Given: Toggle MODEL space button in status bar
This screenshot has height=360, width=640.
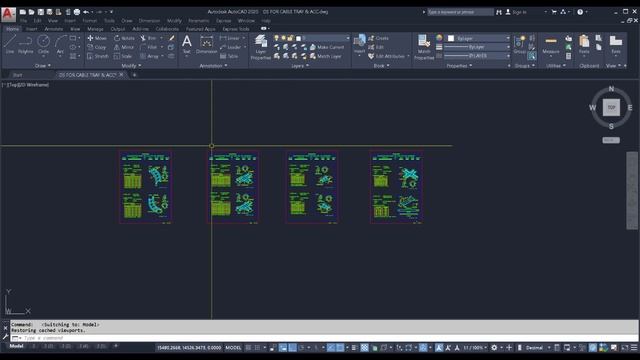Looking at the screenshot, I should point(233,348).
